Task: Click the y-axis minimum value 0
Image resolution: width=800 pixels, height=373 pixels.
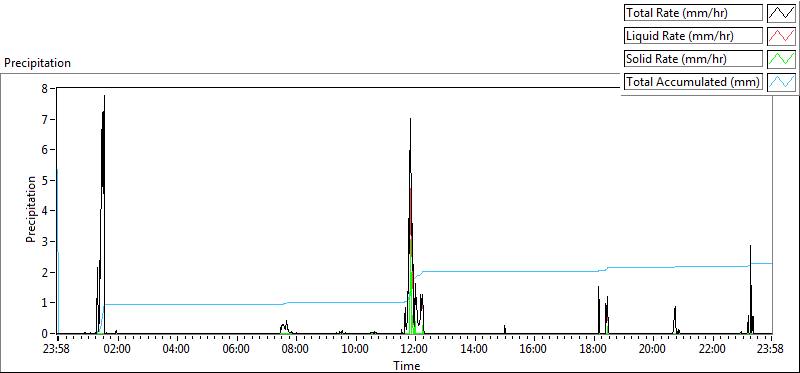Action: coord(44,333)
